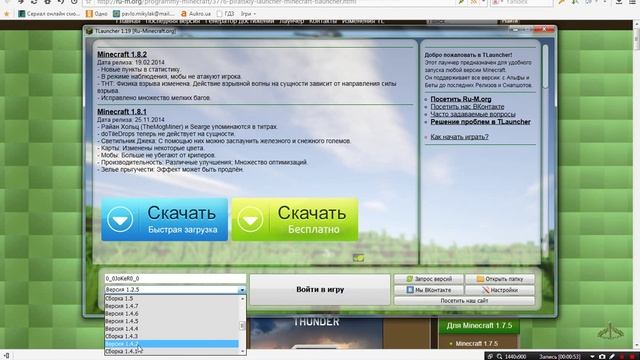Open the Посетить Ru-M.org link

(461, 99)
